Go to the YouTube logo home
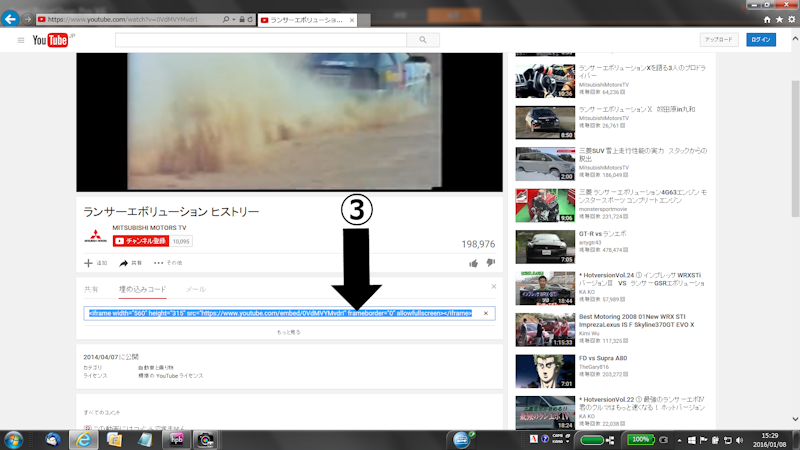 [51, 40]
